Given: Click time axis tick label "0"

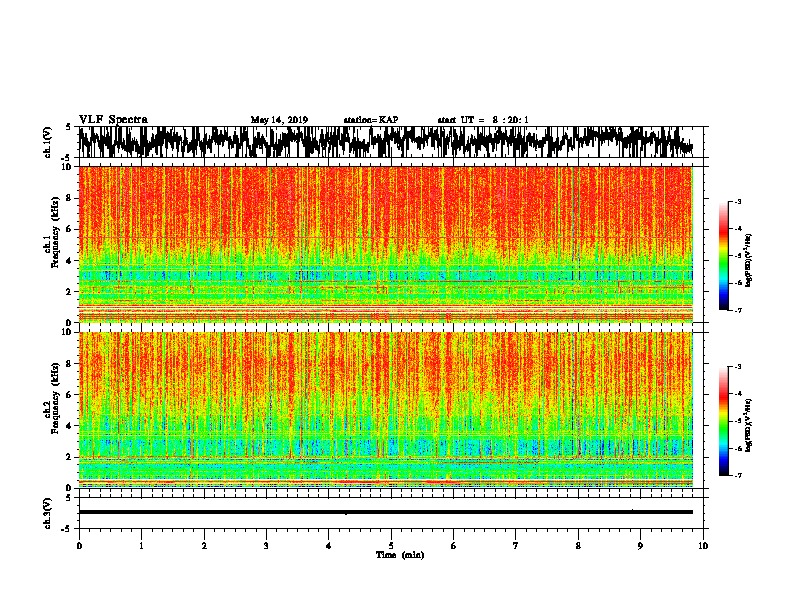Looking at the screenshot, I should (x=79, y=546).
